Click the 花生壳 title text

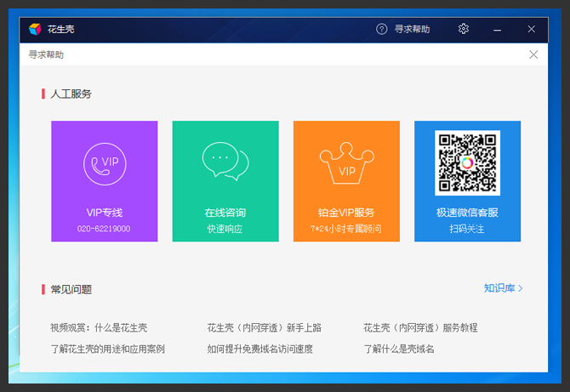(60, 29)
